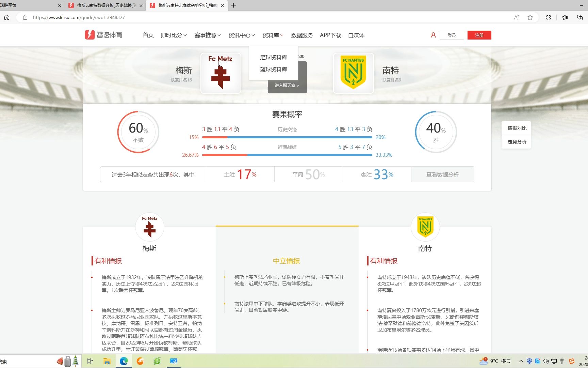Open the orange browser taskbar icon
The image size is (588, 368).
140,361
